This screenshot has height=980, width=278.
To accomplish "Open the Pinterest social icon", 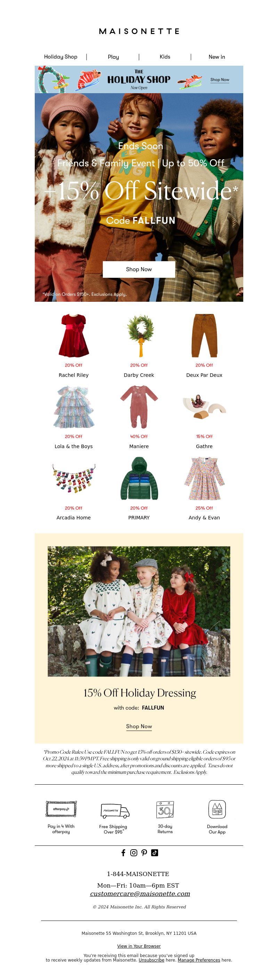I will 144,852.
